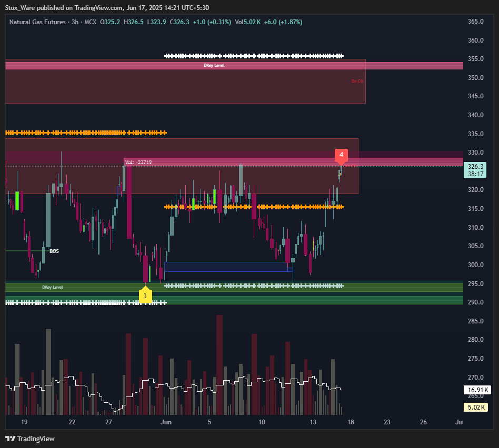Image resolution: width=499 pixels, height=448 pixels.
Task: Click the +1.0 (+0.31%) change value
Action: [x=212, y=22]
